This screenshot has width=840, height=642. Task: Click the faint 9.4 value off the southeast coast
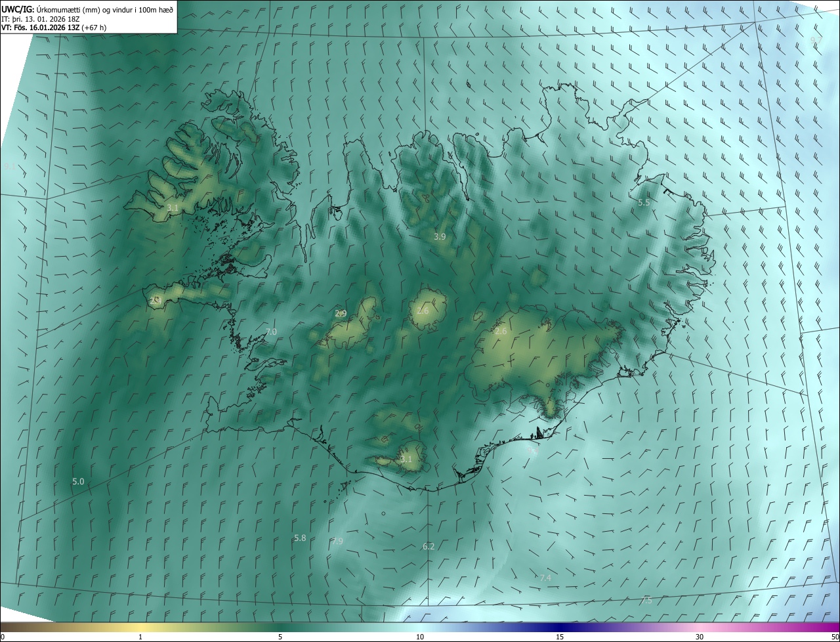tap(532, 451)
